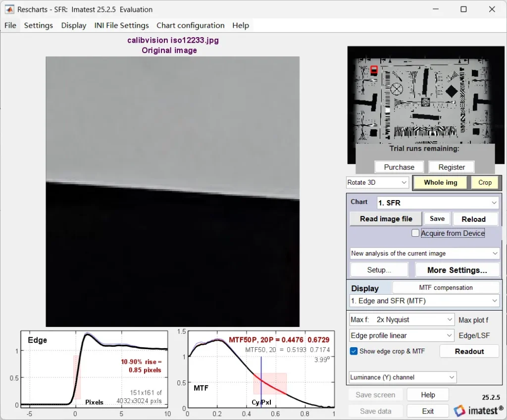This screenshot has height=420, width=507.
Task: Open New analysis of the current image dropdown
Action: tap(424, 254)
